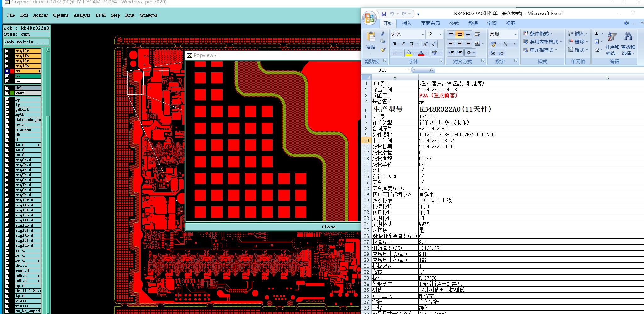The width and height of the screenshot is (644, 314).
Task: Select the bottom vertical alignment icon
Action: coord(468,34)
